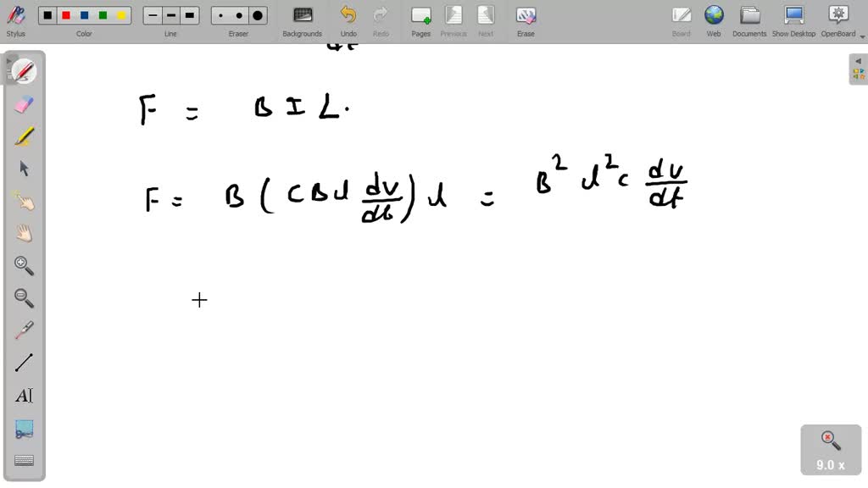
Task: Select the straight line drawing tool
Action: 23,363
